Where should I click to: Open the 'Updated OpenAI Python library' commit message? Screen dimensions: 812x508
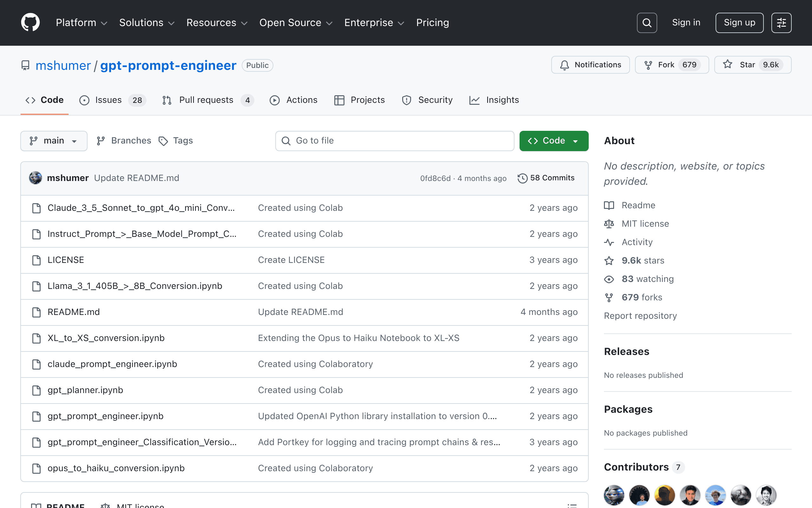coord(377,416)
